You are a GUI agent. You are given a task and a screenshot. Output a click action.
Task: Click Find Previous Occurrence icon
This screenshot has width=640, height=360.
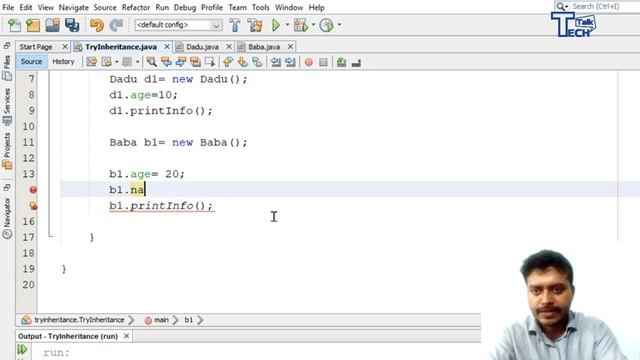click(x=166, y=62)
